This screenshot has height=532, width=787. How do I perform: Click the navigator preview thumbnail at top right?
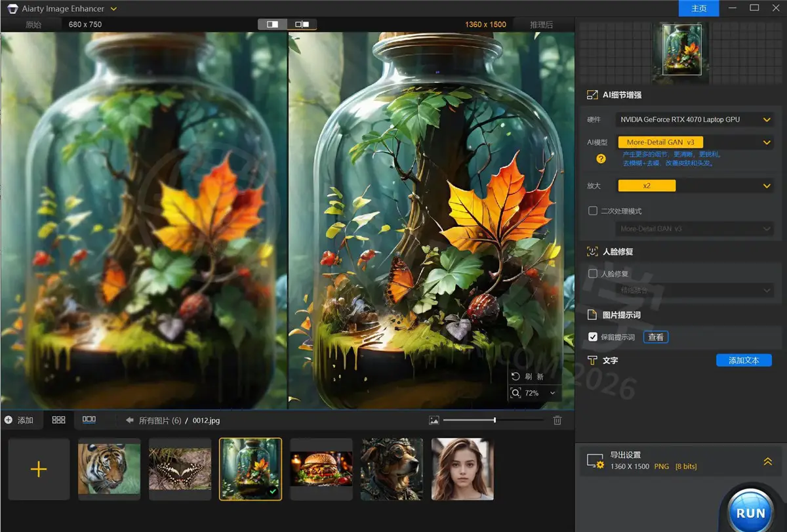click(x=682, y=51)
